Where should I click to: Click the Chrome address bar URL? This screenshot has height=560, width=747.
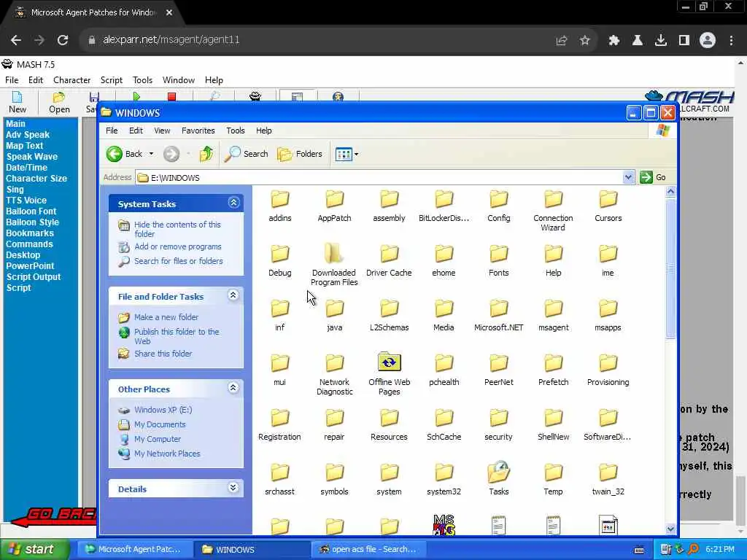[x=171, y=40]
